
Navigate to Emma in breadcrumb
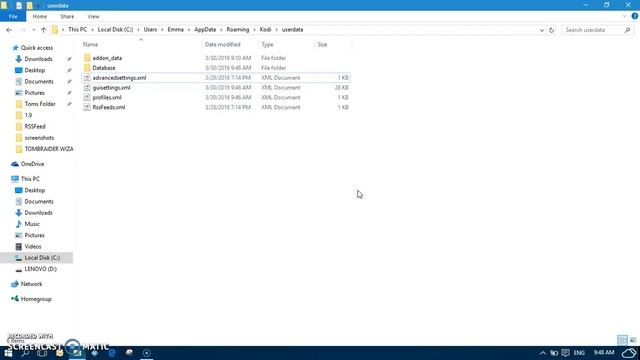point(176,30)
